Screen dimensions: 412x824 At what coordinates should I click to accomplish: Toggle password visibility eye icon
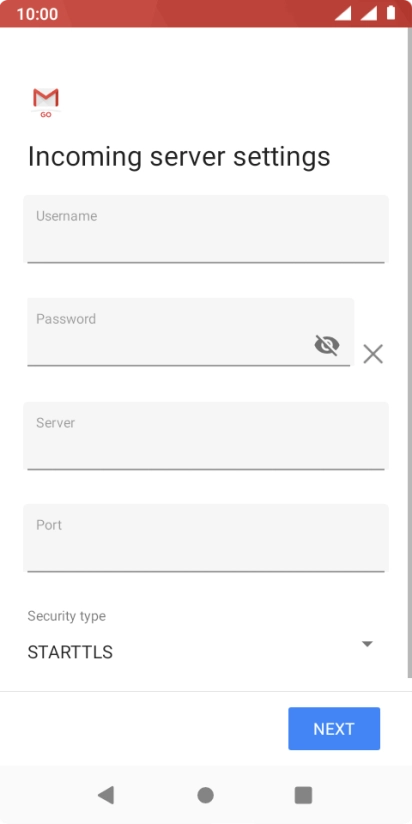click(327, 345)
